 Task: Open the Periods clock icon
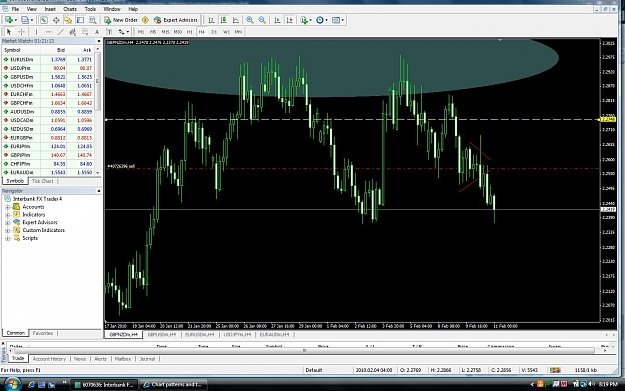coord(320,20)
